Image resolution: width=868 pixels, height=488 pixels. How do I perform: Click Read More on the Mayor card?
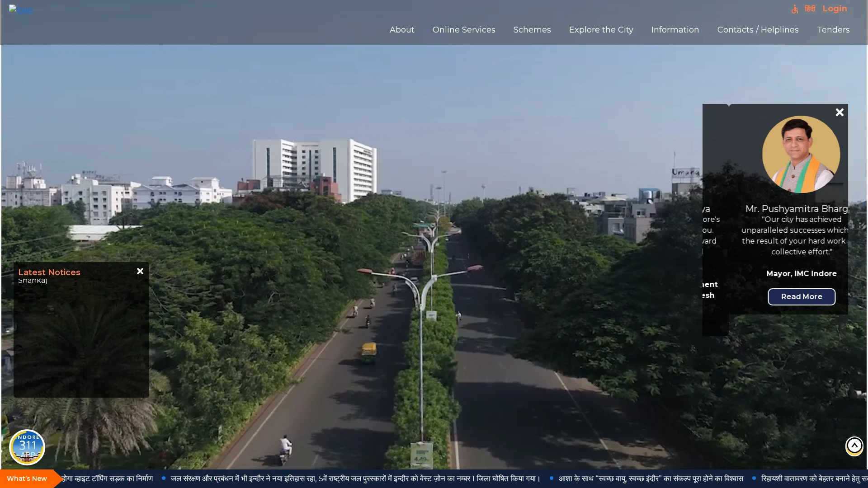[x=802, y=297]
